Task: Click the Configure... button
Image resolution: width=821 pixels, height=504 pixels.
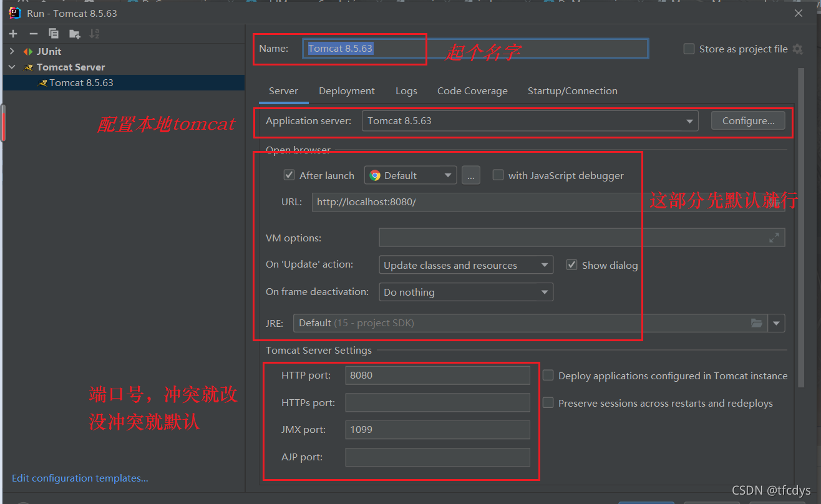Action: pos(749,121)
